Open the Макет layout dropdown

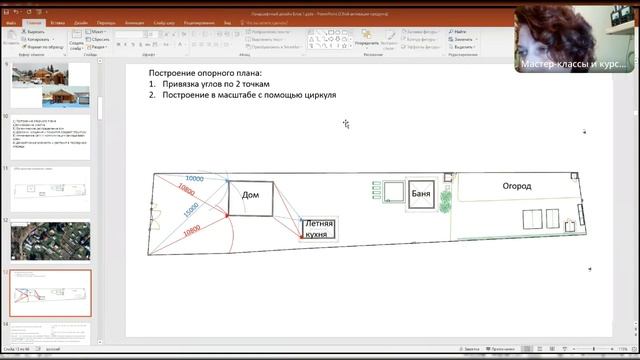coord(96,31)
